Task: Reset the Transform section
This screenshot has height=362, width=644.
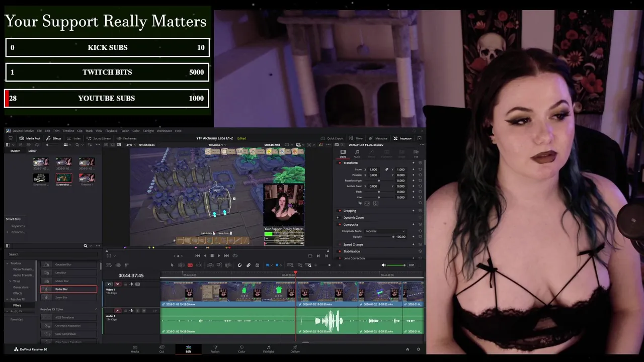Action: (x=420, y=163)
